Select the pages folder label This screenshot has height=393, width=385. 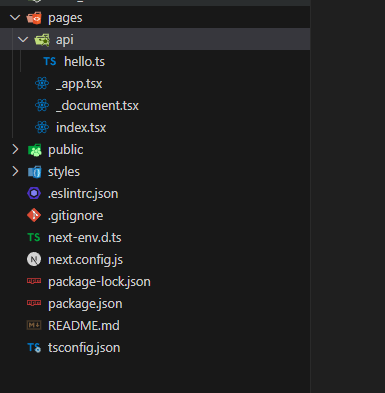[x=65, y=18]
